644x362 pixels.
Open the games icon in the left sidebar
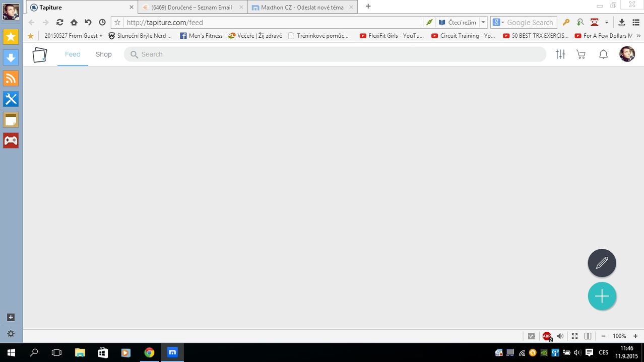(11, 140)
